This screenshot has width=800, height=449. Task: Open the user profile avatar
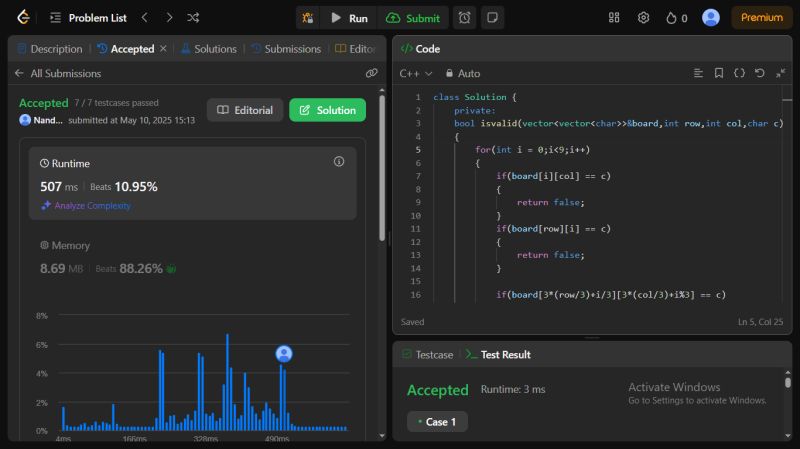point(711,18)
